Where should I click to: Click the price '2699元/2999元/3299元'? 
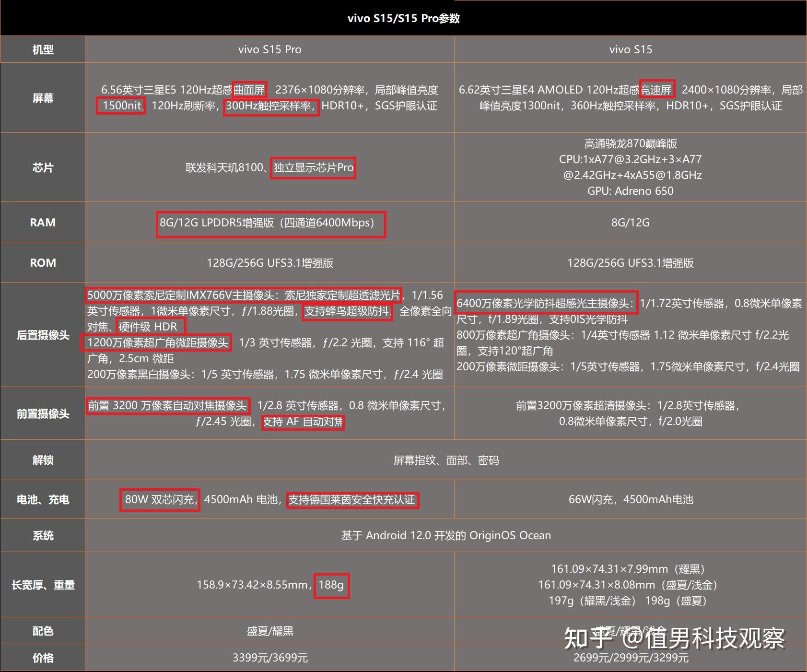[631, 658]
